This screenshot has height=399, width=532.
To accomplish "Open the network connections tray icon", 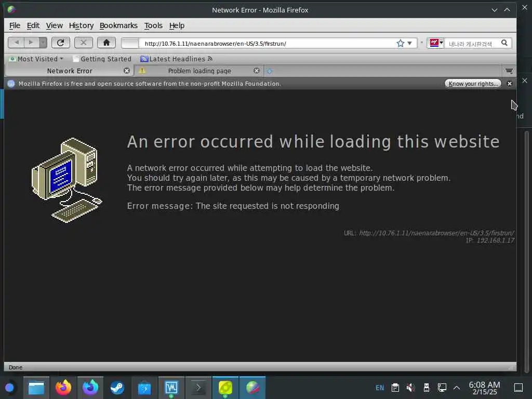I will pos(442,388).
